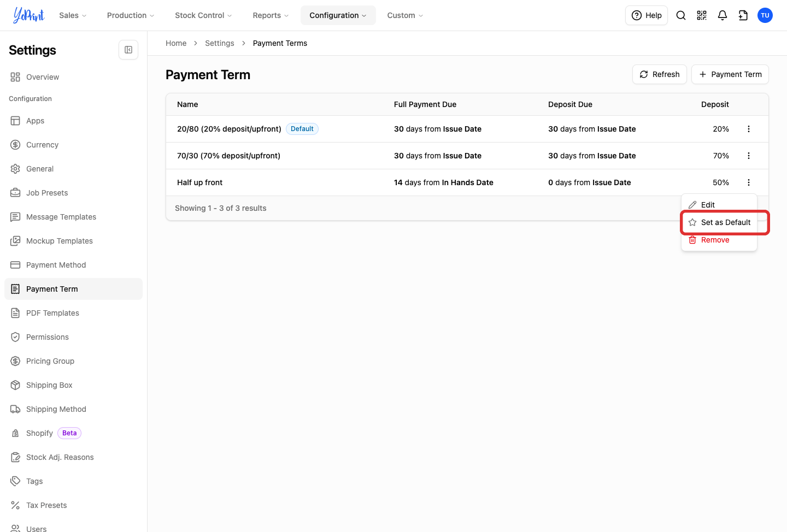Open the QR code scanner icon

pyautogui.click(x=702, y=15)
